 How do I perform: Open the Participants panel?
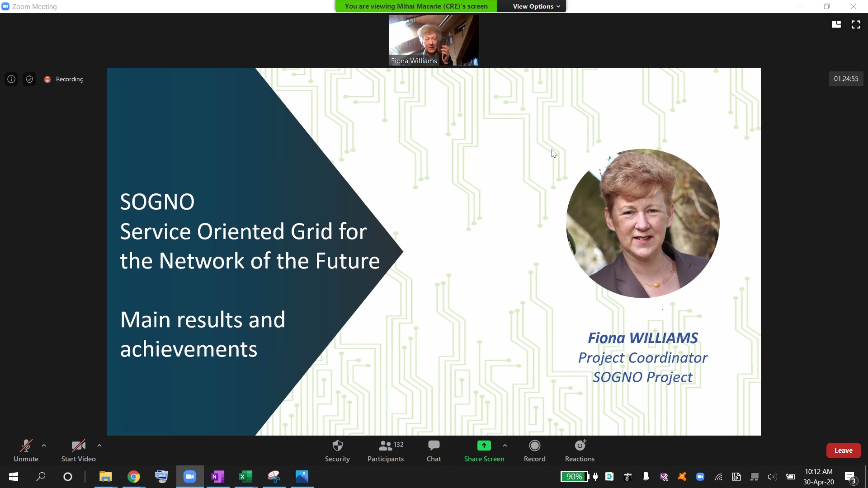coord(386,450)
